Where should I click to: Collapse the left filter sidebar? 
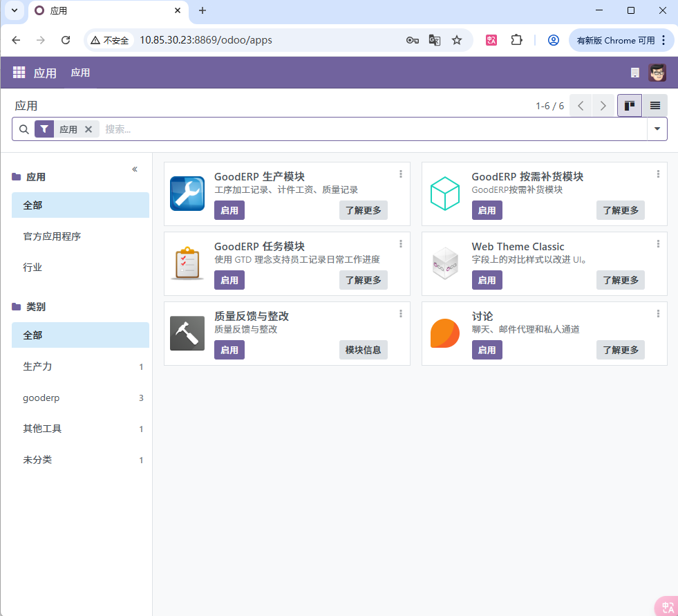(x=135, y=169)
